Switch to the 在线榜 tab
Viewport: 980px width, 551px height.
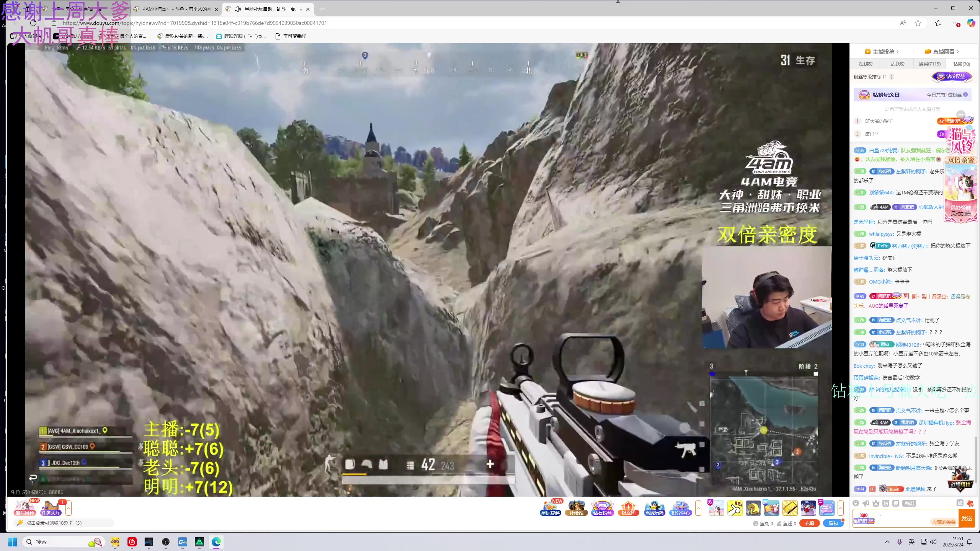coord(866,64)
